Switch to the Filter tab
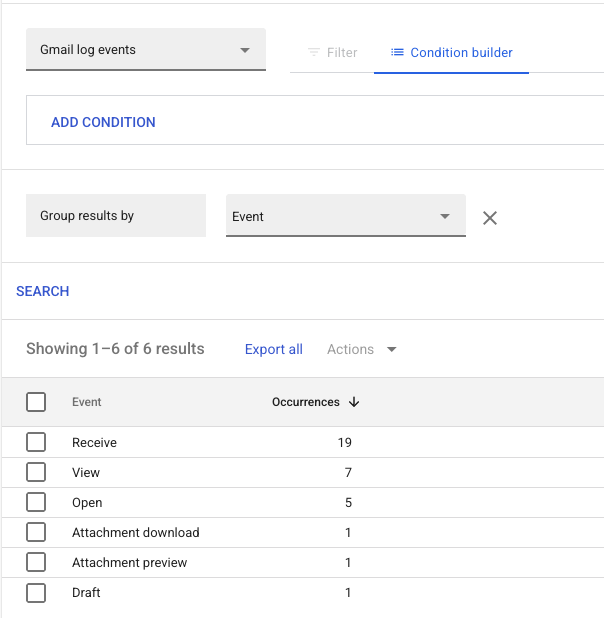604x618 pixels. pyautogui.click(x=332, y=52)
